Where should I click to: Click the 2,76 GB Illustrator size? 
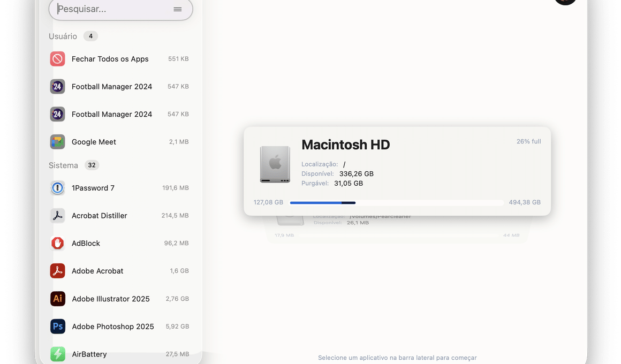[177, 299]
